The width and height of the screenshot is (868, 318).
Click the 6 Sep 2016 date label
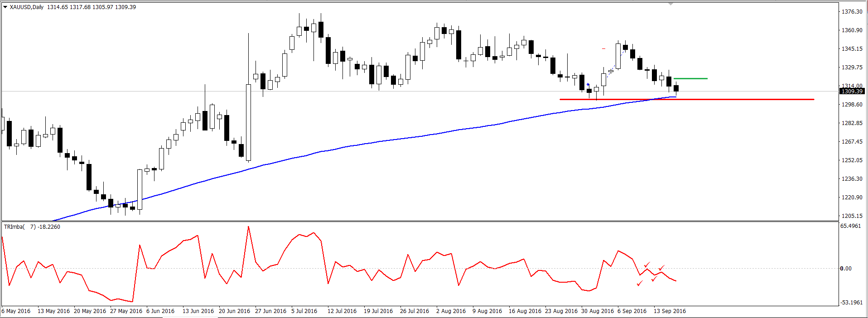pyautogui.click(x=632, y=311)
